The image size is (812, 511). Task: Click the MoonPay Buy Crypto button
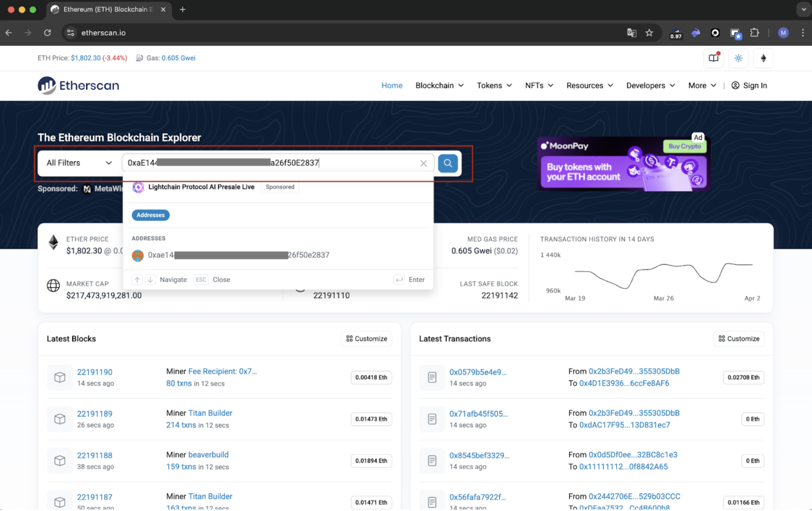[x=685, y=146]
